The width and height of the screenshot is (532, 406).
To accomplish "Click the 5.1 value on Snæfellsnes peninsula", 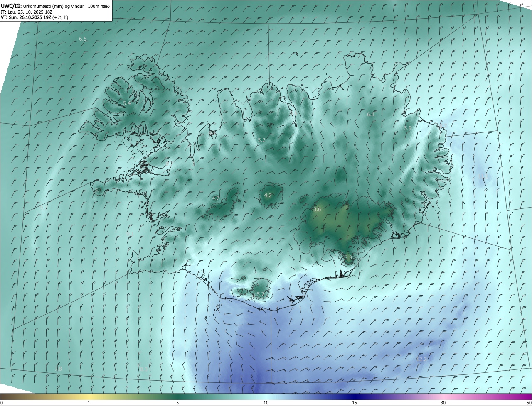I will click(99, 190).
